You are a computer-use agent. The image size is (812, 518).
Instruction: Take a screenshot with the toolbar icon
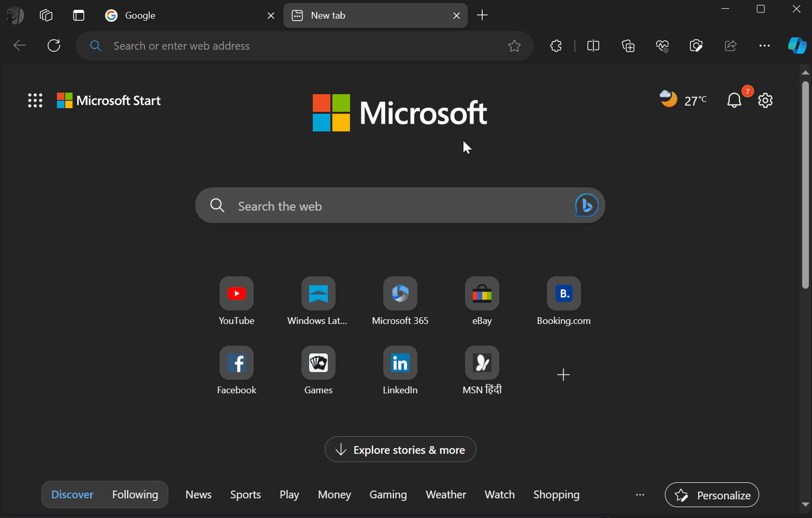[x=697, y=46]
